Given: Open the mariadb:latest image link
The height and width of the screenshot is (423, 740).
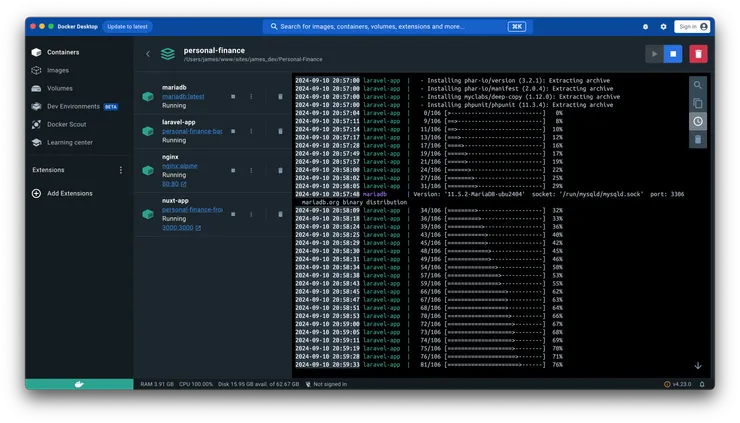Looking at the screenshot, I should point(183,96).
